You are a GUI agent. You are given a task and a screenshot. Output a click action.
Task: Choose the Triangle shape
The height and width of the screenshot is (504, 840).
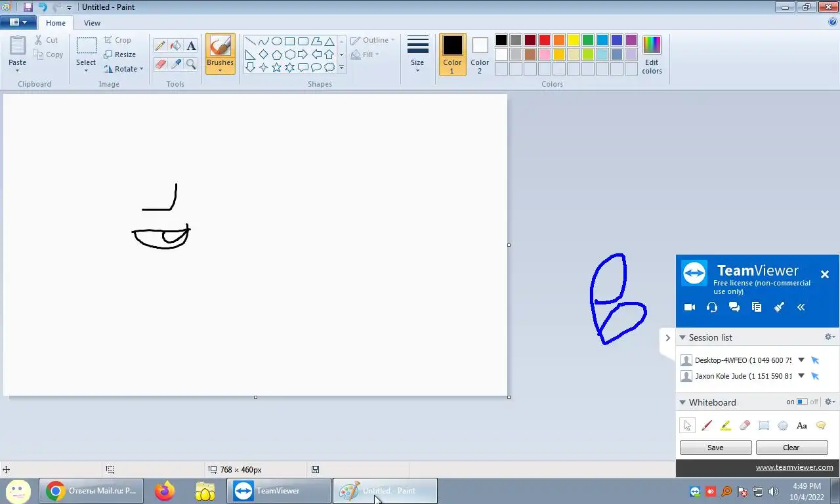tap(329, 41)
